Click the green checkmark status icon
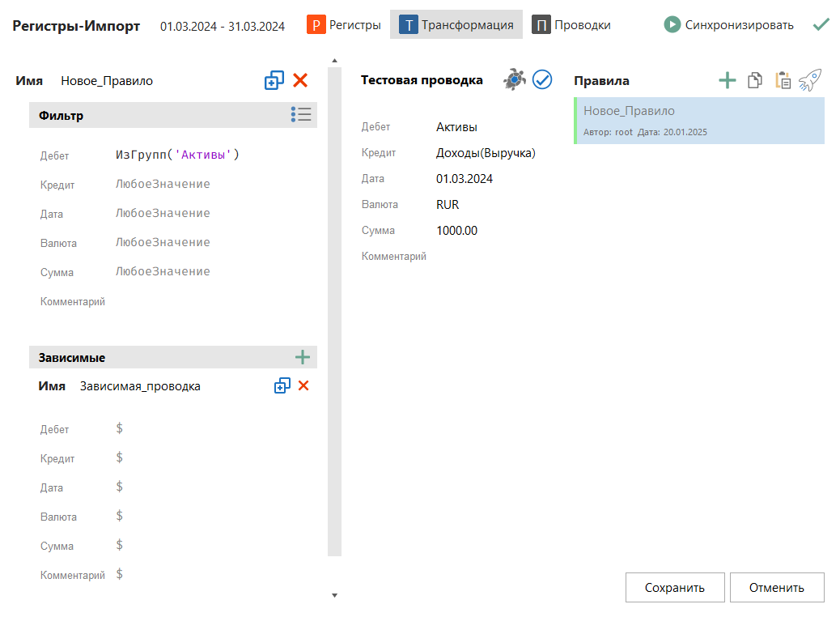 [x=821, y=25]
